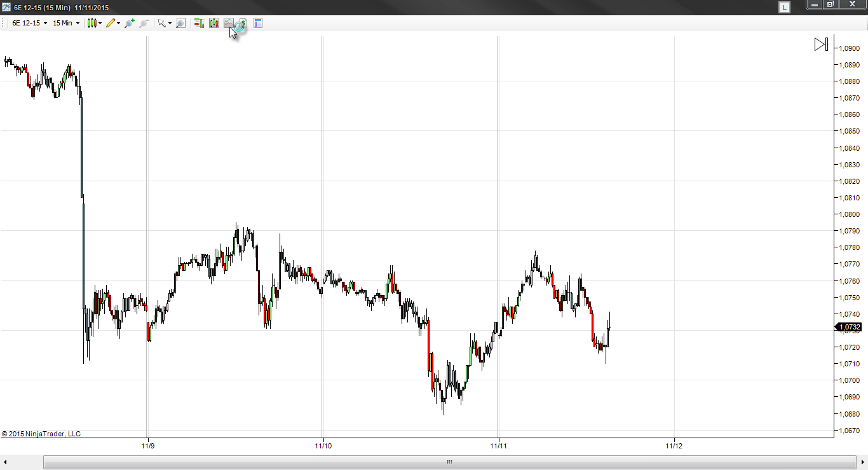
Task: Click the 1,0700 price axis label
Action: click(x=850, y=380)
